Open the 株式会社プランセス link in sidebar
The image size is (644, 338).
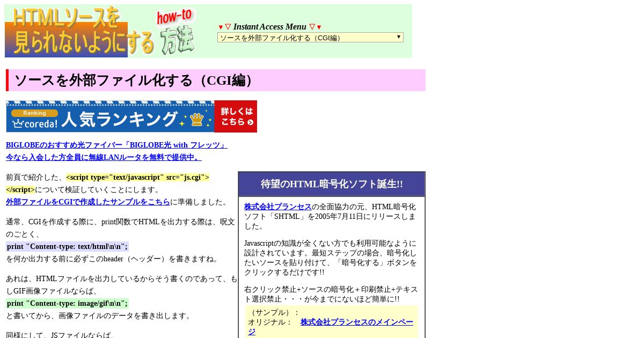click(278, 207)
